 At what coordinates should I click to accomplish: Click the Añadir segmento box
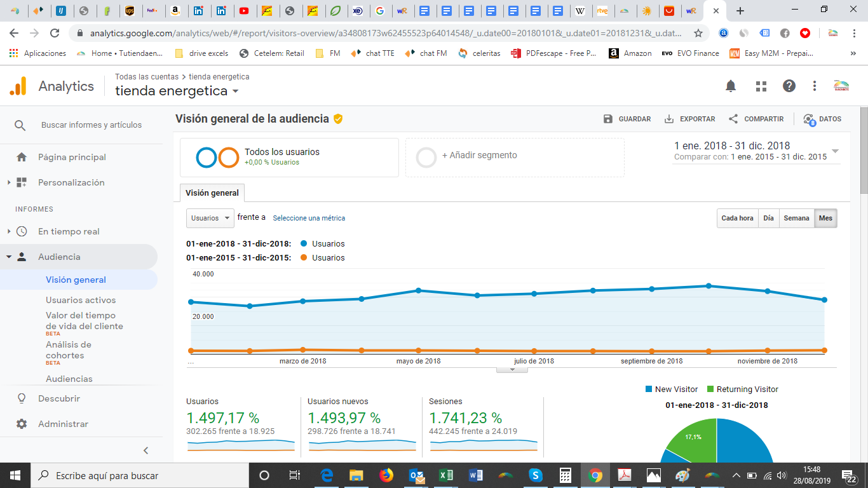pos(515,158)
